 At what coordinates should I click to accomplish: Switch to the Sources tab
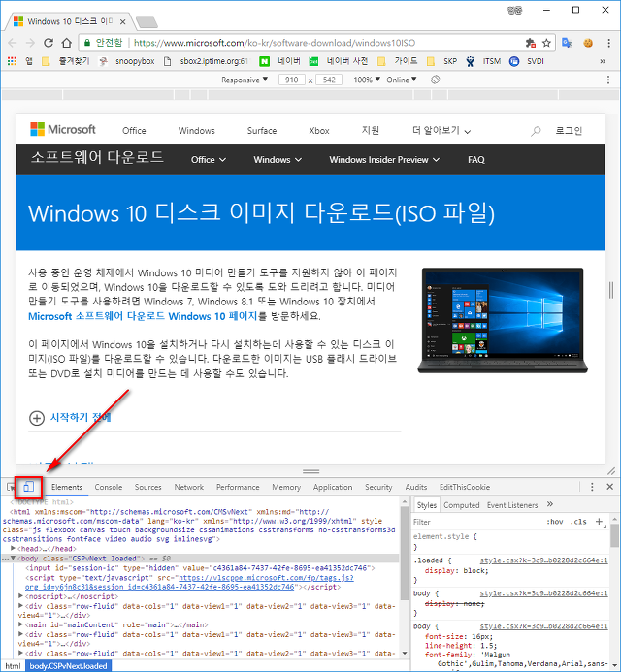coord(147,488)
